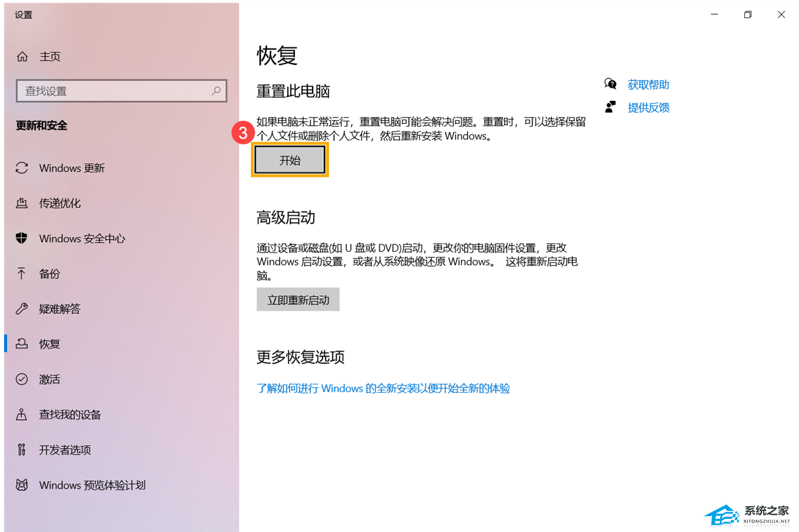Click the Windows 预览体验计划 cat icon

(x=22, y=485)
